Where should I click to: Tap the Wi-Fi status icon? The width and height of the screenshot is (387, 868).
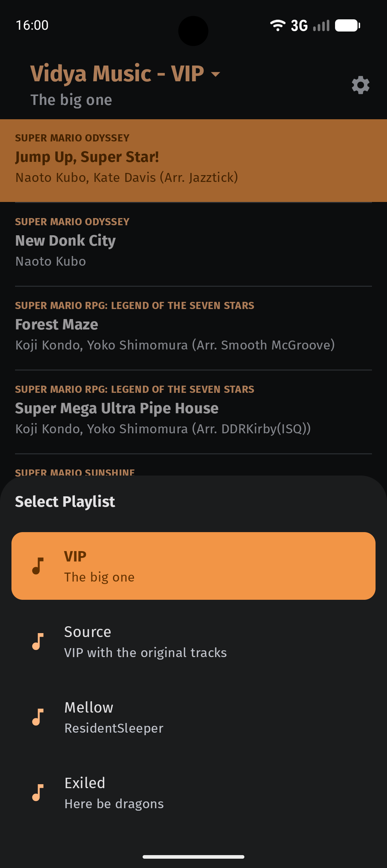click(277, 25)
